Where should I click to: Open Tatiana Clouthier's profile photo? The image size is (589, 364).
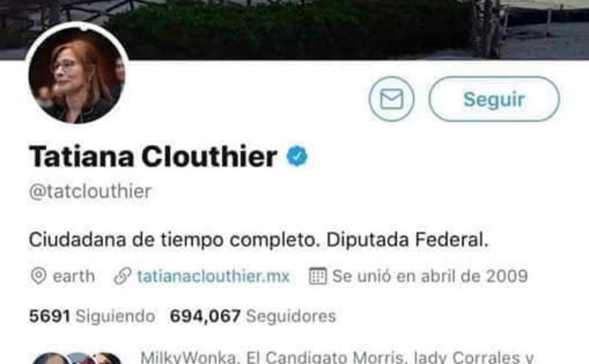click(x=76, y=74)
